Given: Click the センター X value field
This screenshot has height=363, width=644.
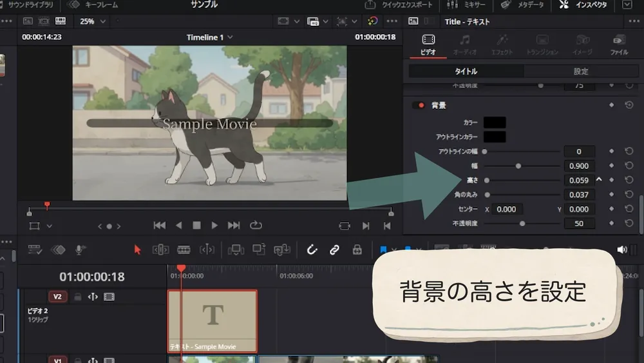Looking at the screenshot, I should (x=507, y=210).
